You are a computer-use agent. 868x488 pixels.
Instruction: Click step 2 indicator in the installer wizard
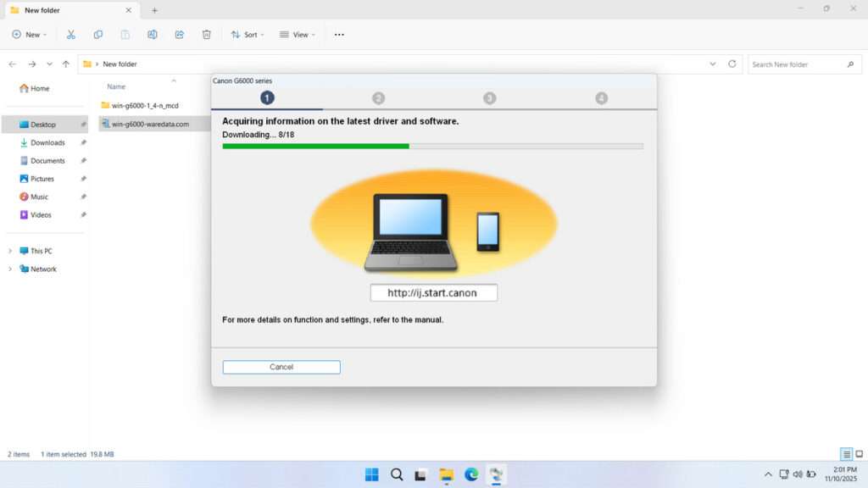click(378, 97)
